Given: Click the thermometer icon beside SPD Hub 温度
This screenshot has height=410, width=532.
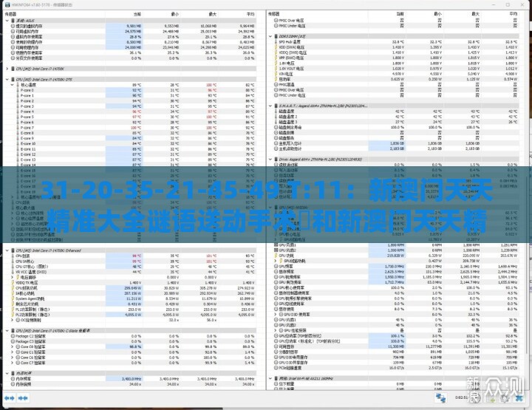Looking at the screenshot, I should (276, 41).
